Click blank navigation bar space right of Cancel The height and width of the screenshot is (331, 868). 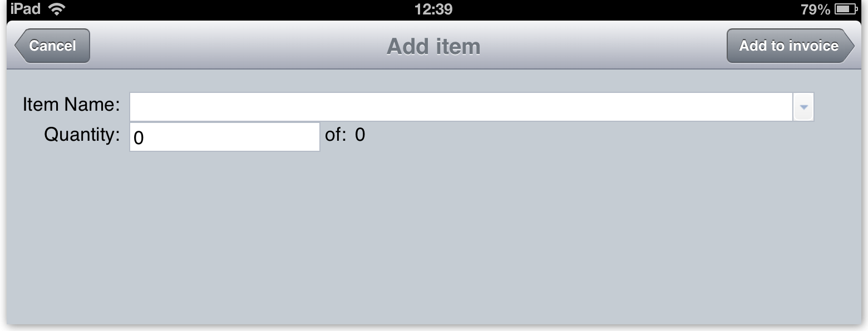tap(223, 46)
